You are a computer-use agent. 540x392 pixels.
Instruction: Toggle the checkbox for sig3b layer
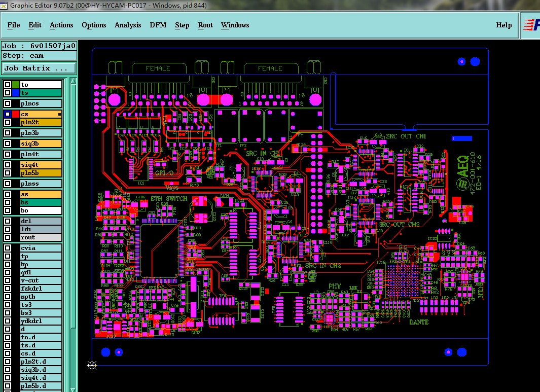7,144
